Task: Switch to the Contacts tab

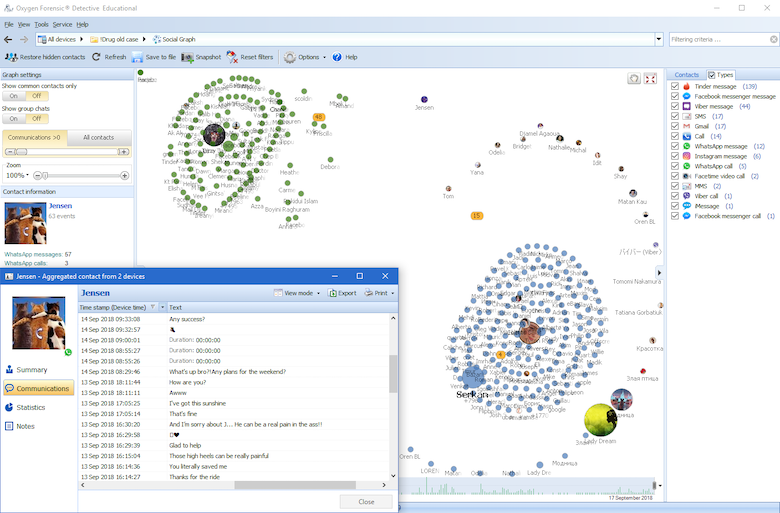Action: 686,75
